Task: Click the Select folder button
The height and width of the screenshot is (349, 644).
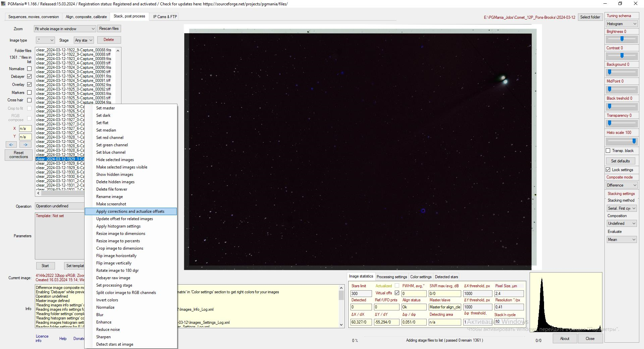Action: (x=590, y=17)
